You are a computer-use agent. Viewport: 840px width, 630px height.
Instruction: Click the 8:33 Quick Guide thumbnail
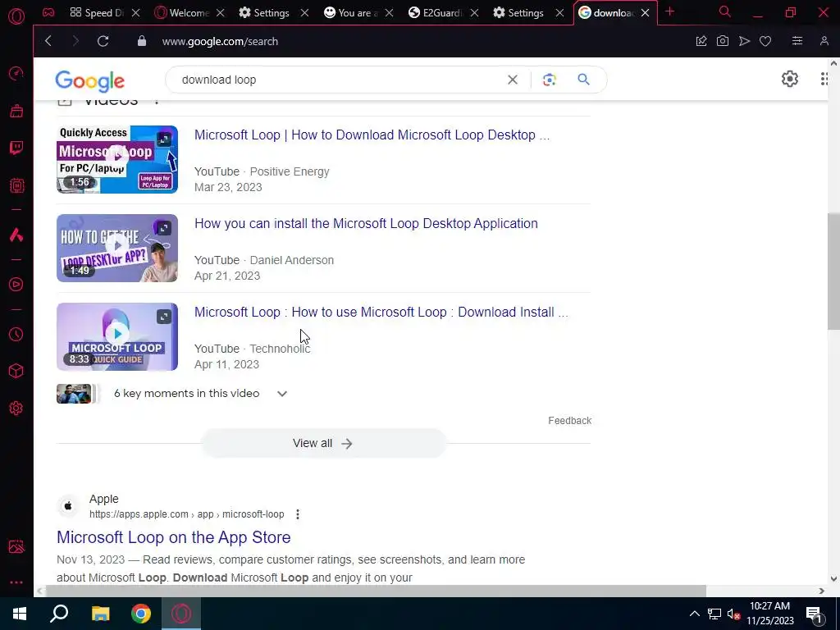click(117, 337)
